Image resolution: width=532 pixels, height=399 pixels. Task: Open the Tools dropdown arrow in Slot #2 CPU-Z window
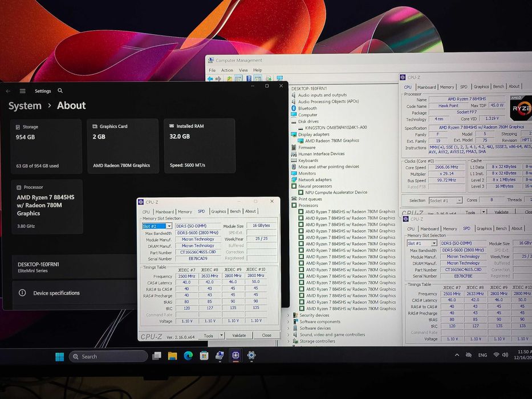click(x=222, y=335)
